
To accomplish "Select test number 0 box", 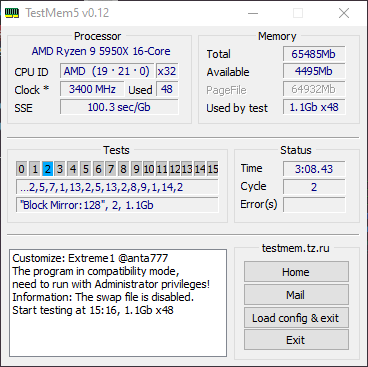I will pos(22,169).
